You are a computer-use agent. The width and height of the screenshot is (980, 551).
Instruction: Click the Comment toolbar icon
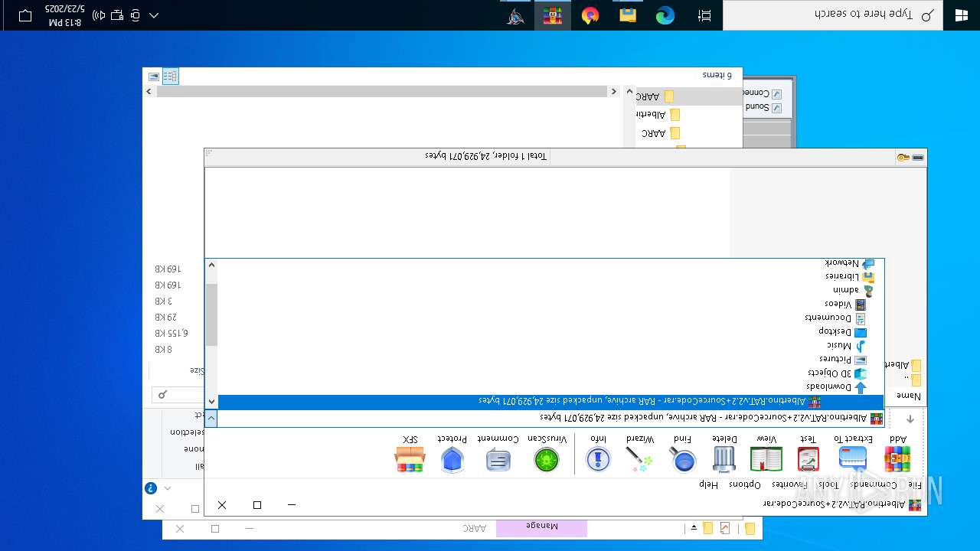[498, 458]
